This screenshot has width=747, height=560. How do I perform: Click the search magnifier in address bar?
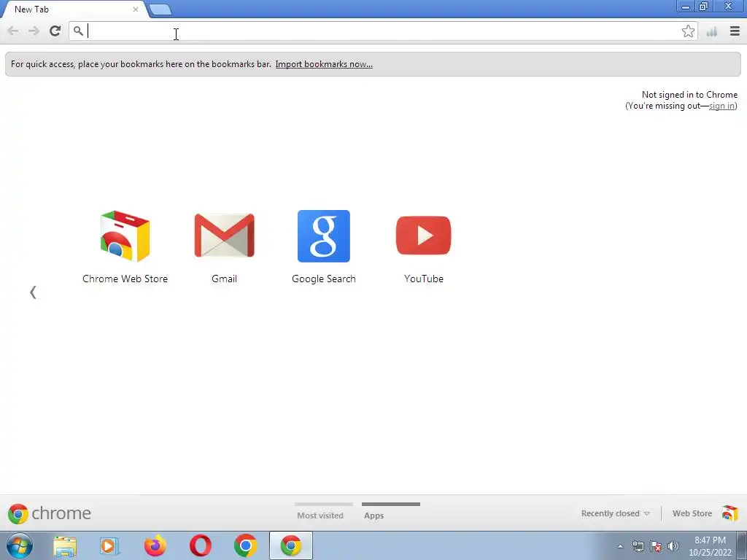[78, 31]
